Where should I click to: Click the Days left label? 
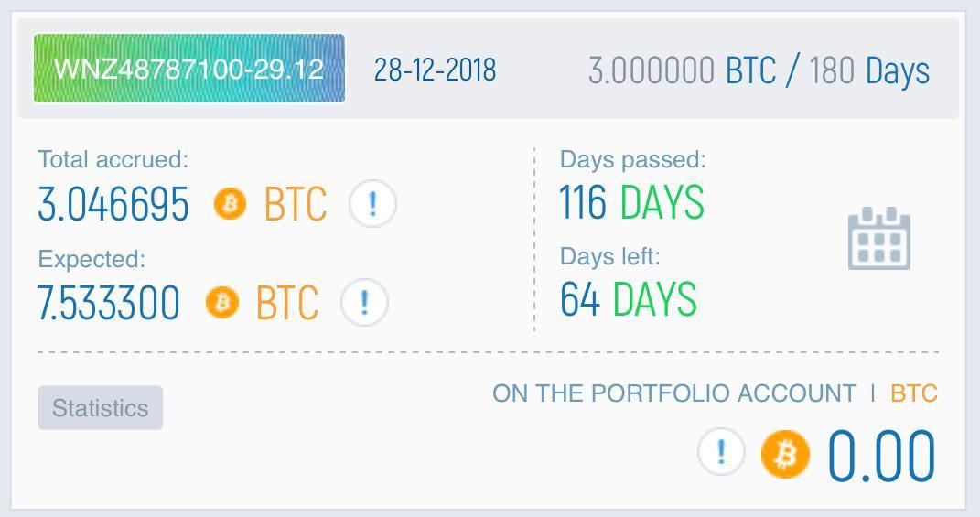point(609,257)
